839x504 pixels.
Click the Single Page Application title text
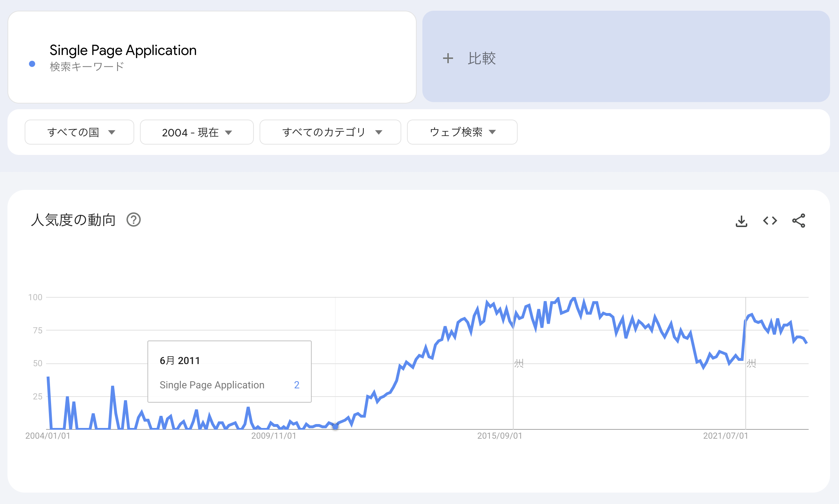pos(122,50)
